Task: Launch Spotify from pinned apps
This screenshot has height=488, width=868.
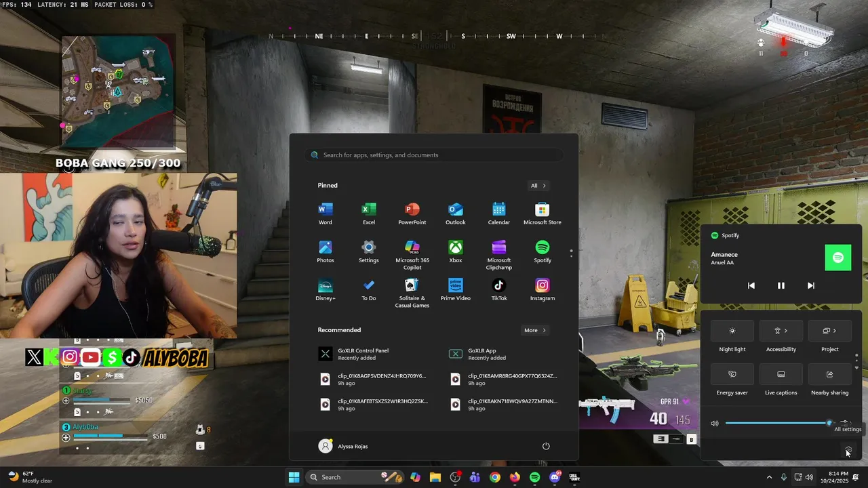Action: (x=542, y=251)
